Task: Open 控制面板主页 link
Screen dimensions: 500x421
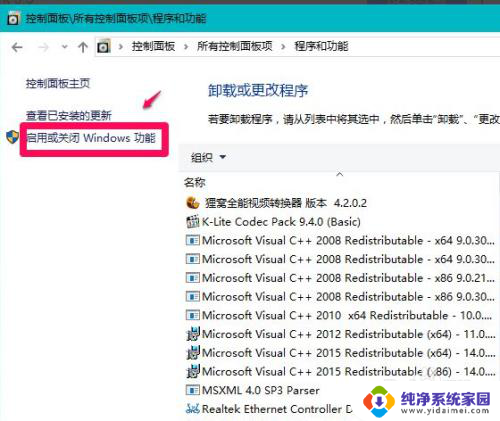Action: pyautogui.click(x=58, y=83)
